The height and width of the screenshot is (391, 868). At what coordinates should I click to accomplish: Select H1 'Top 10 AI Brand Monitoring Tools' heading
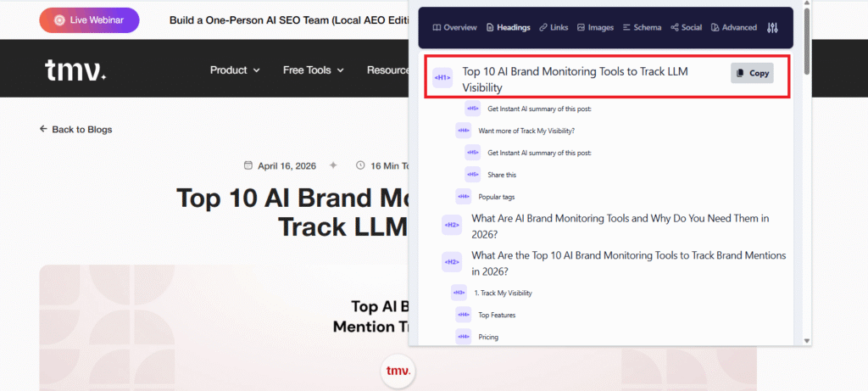point(576,79)
